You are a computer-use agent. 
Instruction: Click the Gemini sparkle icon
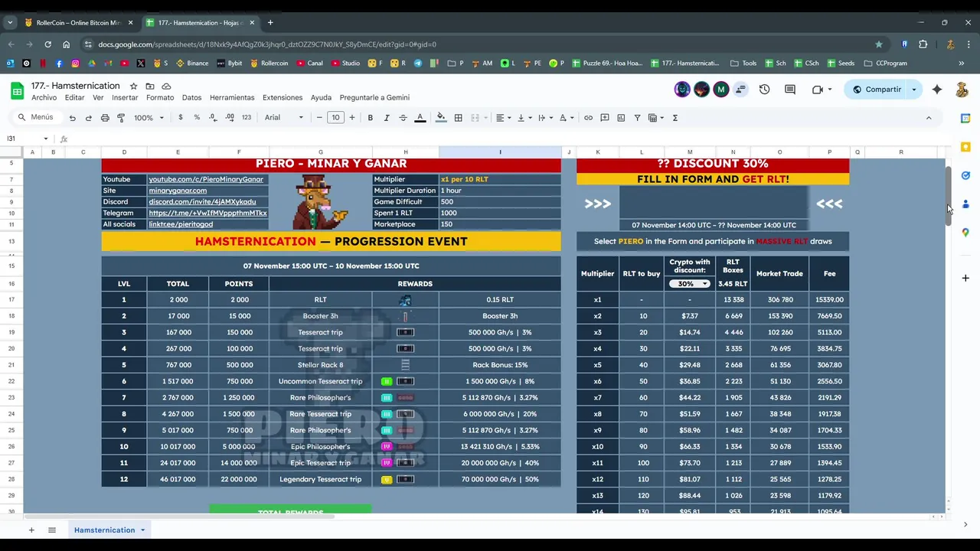coord(937,90)
